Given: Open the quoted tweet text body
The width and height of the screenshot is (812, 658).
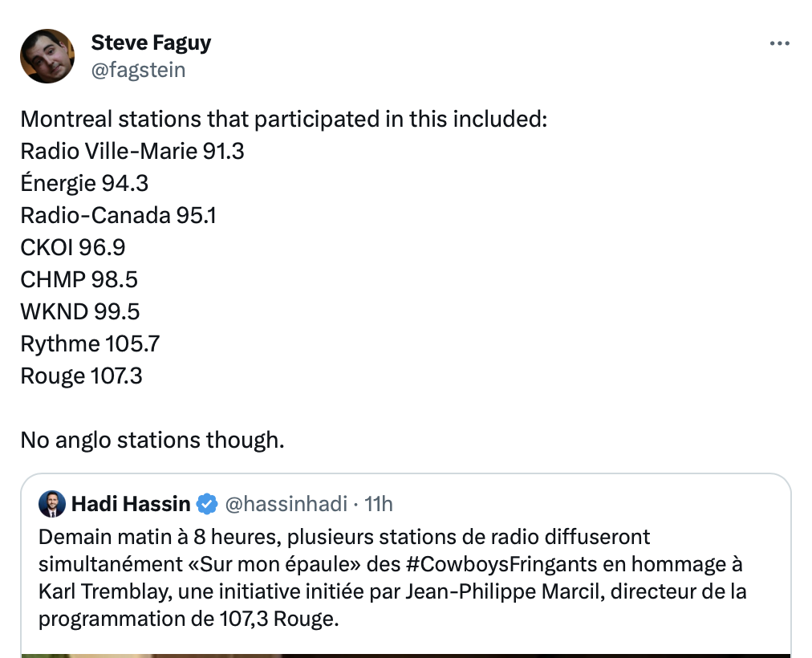Looking at the screenshot, I should pyautogui.click(x=392, y=578).
